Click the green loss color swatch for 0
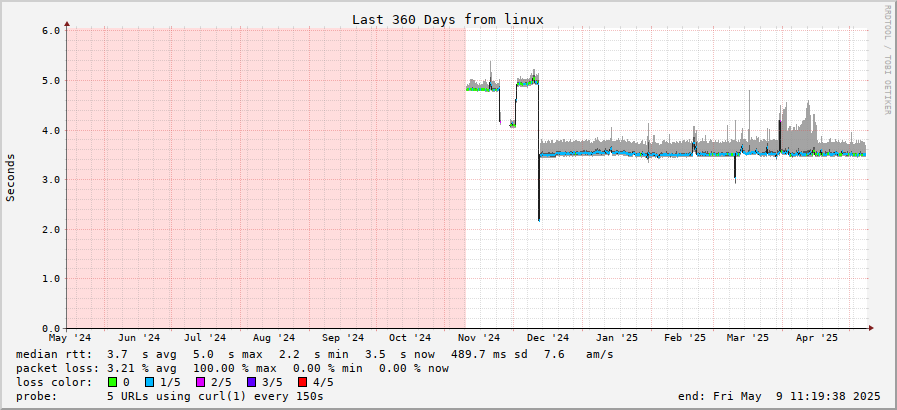 [x=112, y=382]
